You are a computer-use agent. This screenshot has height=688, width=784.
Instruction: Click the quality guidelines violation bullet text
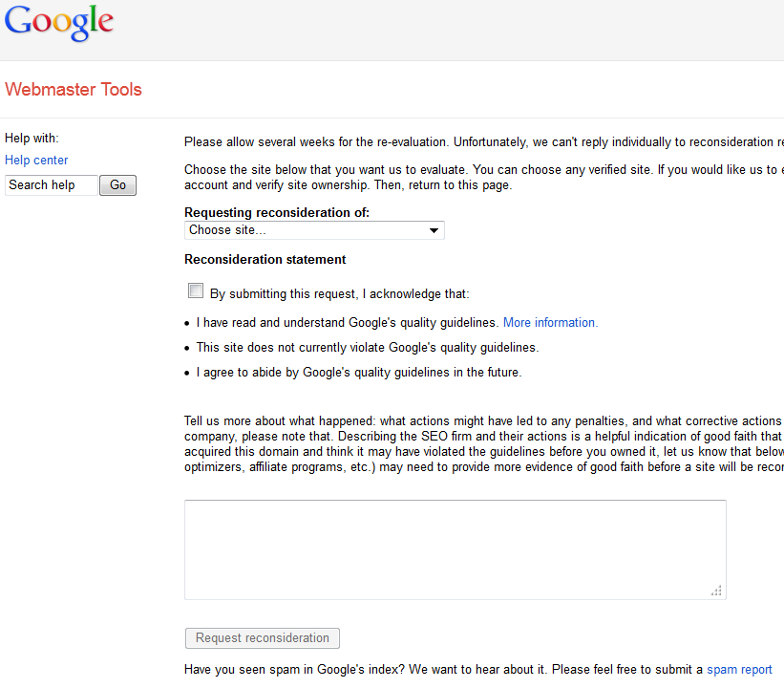(x=368, y=348)
